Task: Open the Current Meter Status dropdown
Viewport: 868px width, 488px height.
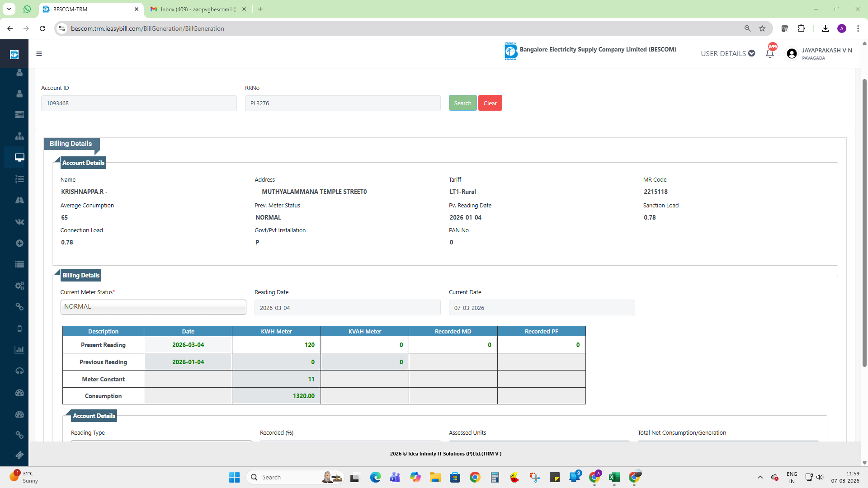Action: click(153, 307)
